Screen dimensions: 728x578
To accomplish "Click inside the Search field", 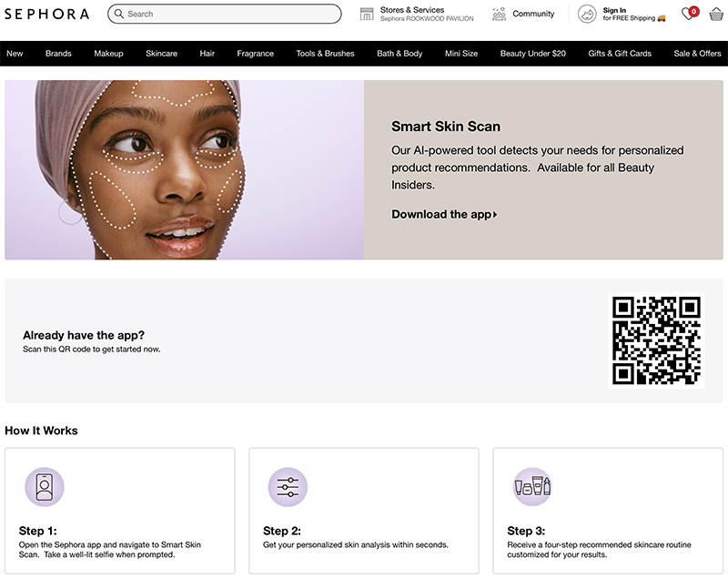I will point(225,14).
